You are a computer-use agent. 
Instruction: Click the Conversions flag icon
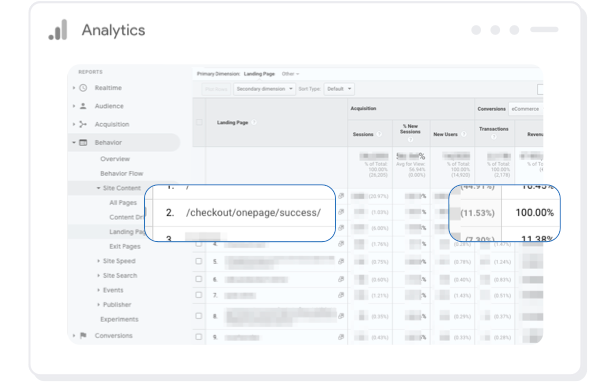click(x=83, y=335)
